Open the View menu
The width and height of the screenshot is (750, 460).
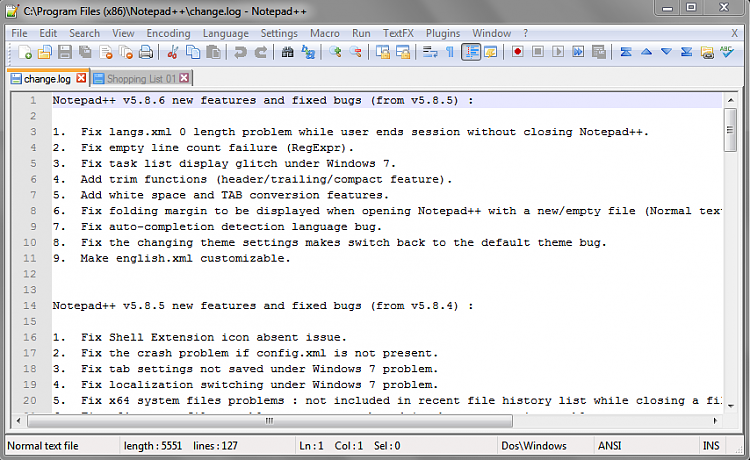[x=123, y=33]
